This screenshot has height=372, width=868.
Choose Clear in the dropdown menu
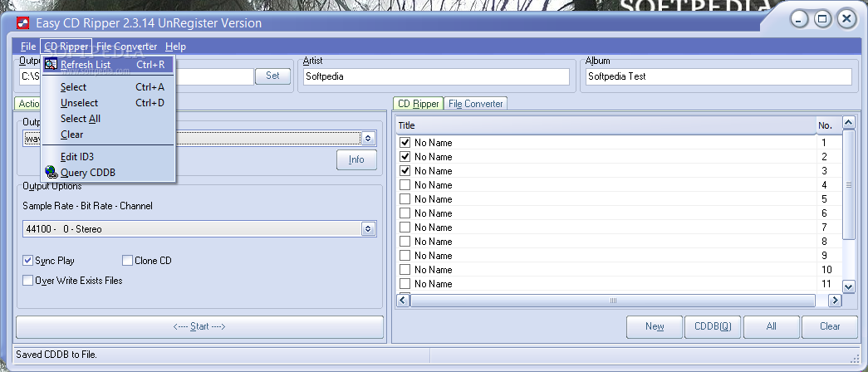(x=109, y=135)
